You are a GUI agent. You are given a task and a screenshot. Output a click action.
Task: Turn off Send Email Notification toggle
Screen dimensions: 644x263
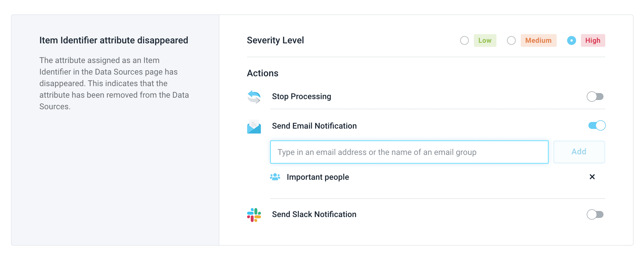597,125
